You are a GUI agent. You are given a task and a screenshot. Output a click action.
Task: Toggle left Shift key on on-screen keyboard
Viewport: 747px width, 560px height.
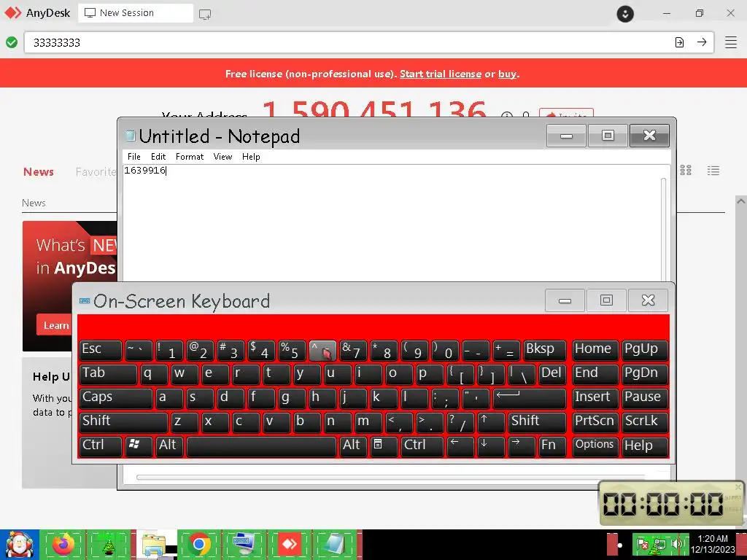pos(123,422)
